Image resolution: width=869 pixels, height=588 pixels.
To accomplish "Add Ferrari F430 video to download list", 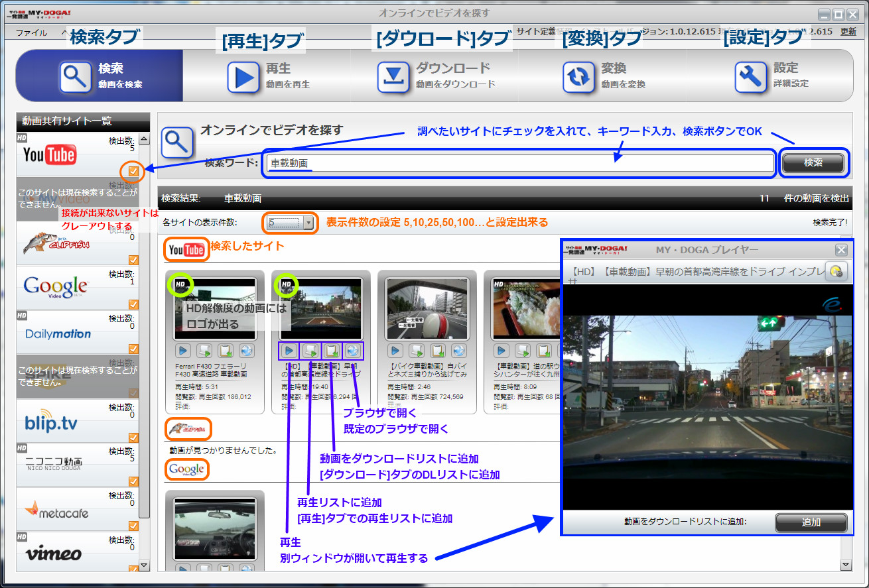I will (226, 351).
